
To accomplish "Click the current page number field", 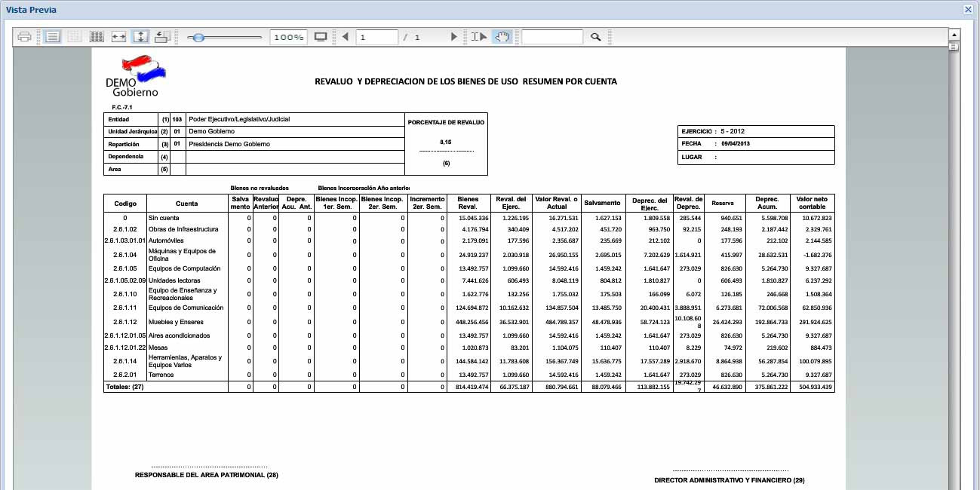I will [x=377, y=37].
